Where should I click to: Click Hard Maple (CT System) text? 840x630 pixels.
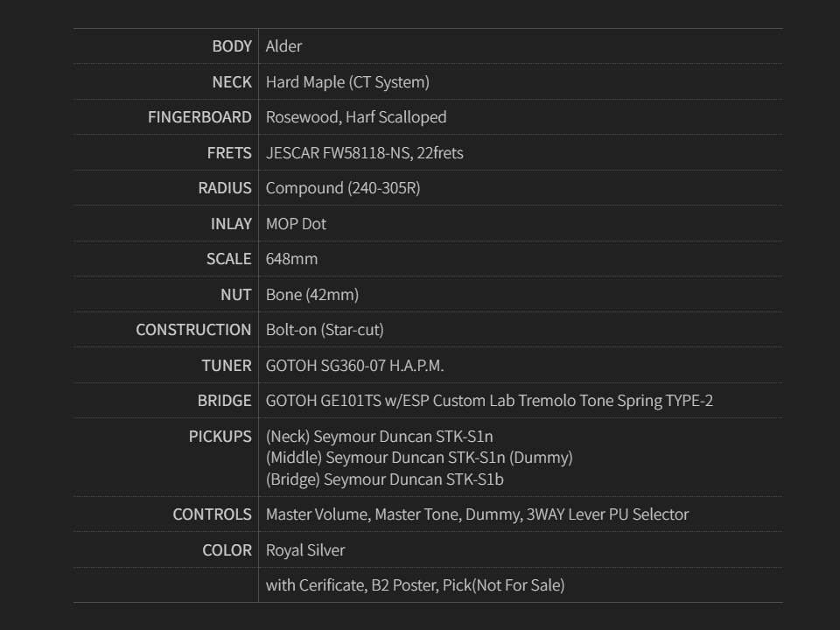point(347,82)
